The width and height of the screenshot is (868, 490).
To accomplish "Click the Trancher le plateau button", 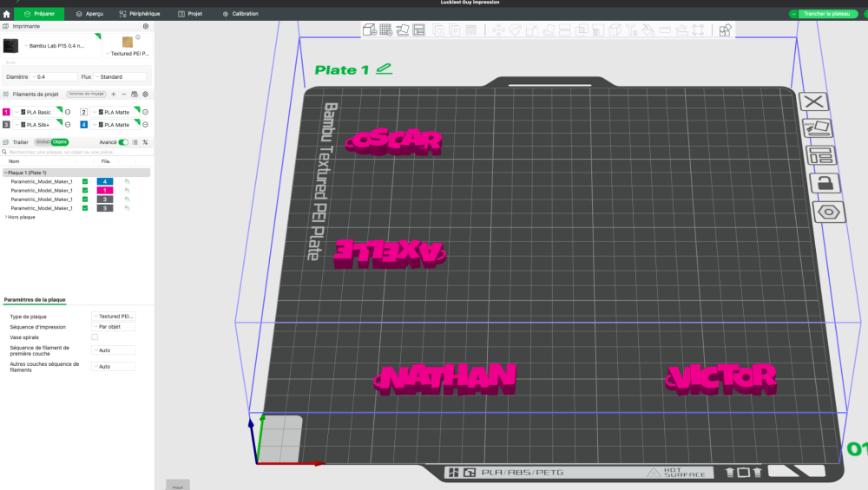I will click(826, 13).
